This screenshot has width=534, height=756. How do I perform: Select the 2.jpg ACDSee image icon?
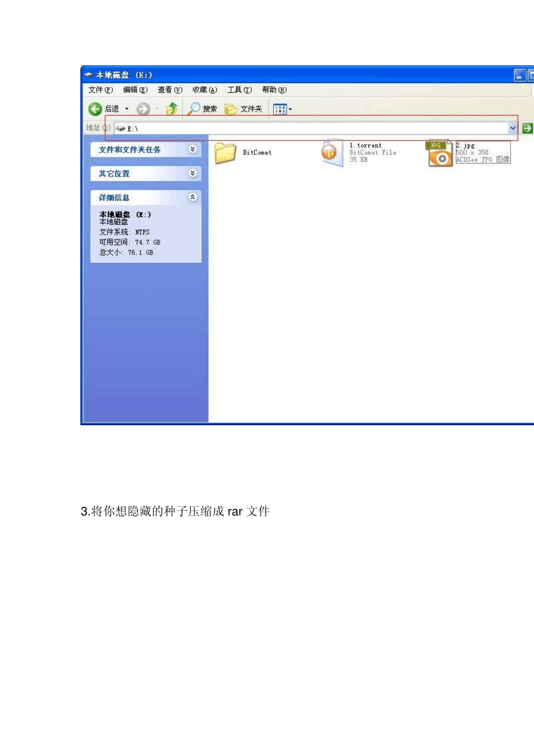440,154
